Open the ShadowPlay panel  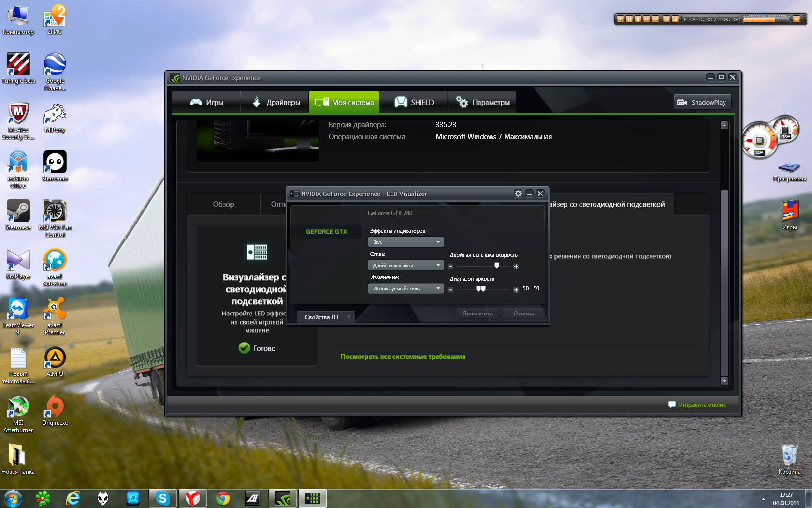pos(703,102)
